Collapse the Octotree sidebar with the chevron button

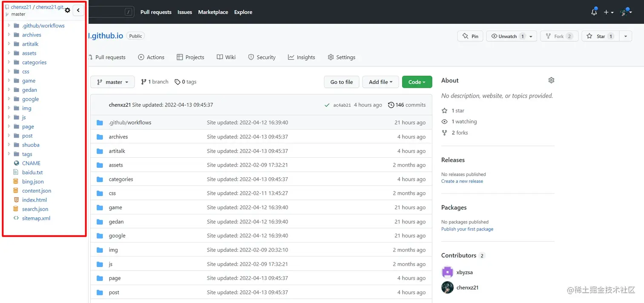tap(78, 10)
